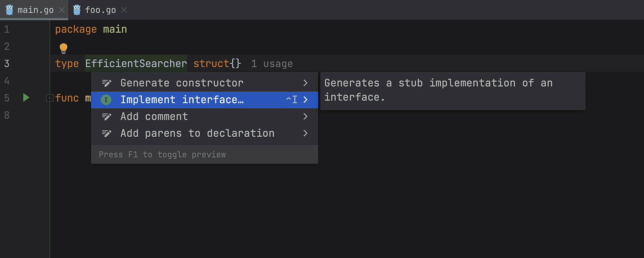Click the 1 usage inlay hint
This screenshot has width=644, height=258.
pos(272,64)
